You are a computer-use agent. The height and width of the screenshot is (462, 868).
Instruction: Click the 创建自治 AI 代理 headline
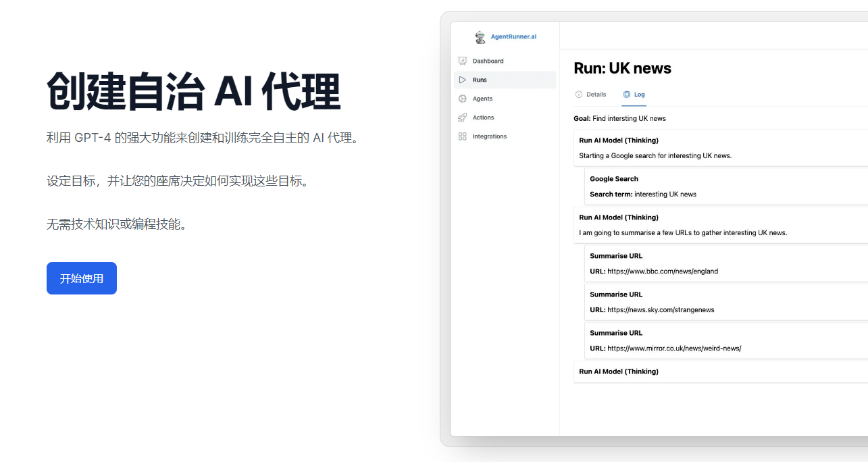click(x=194, y=91)
